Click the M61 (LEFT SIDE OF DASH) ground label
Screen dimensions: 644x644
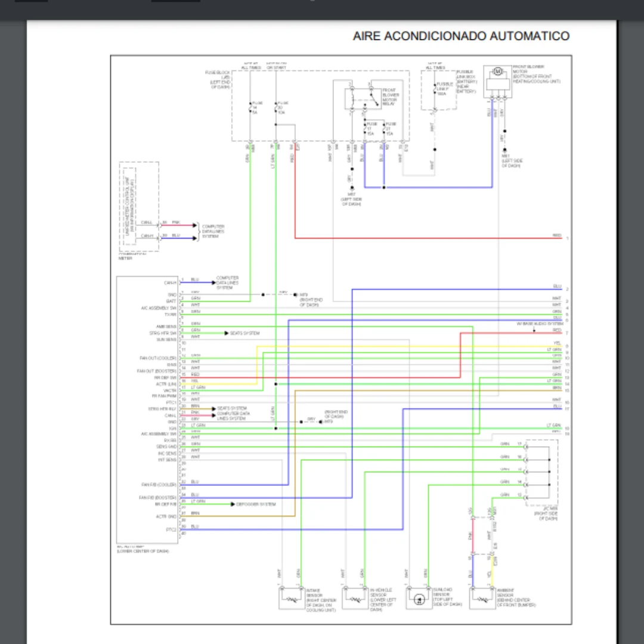tap(512, 161)
